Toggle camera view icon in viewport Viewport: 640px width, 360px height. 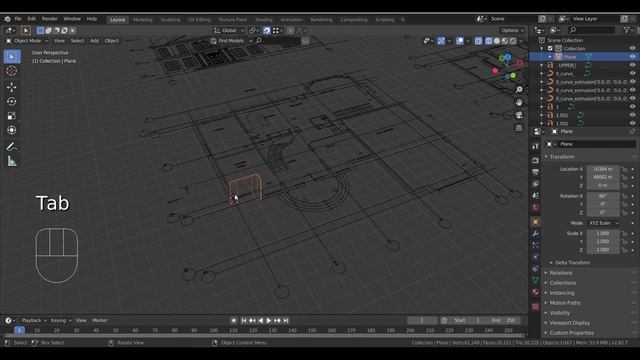pos(519,115)
